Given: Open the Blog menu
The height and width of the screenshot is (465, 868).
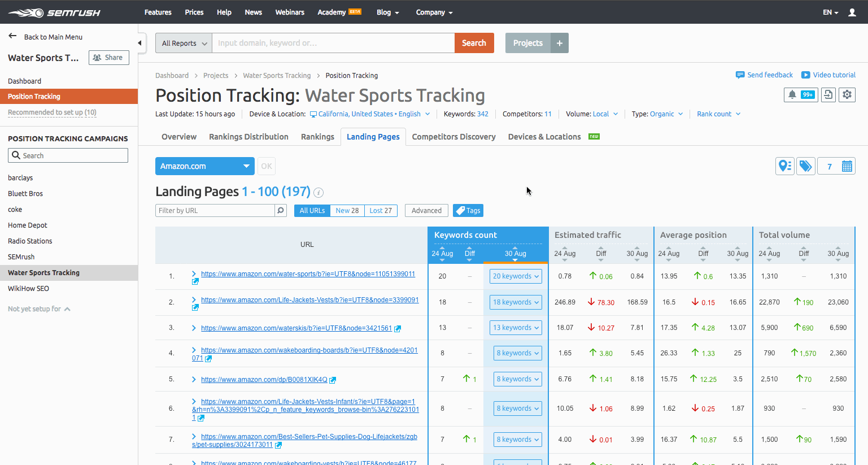Looking at the screenshot, I should tap(388, 12).
